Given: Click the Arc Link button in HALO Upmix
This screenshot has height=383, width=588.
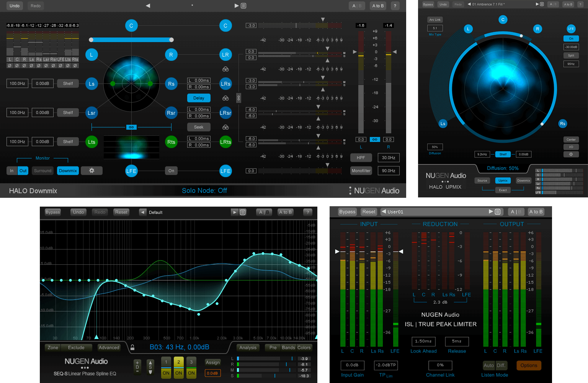Looking at the screenshot, I should tap(435, 20).
